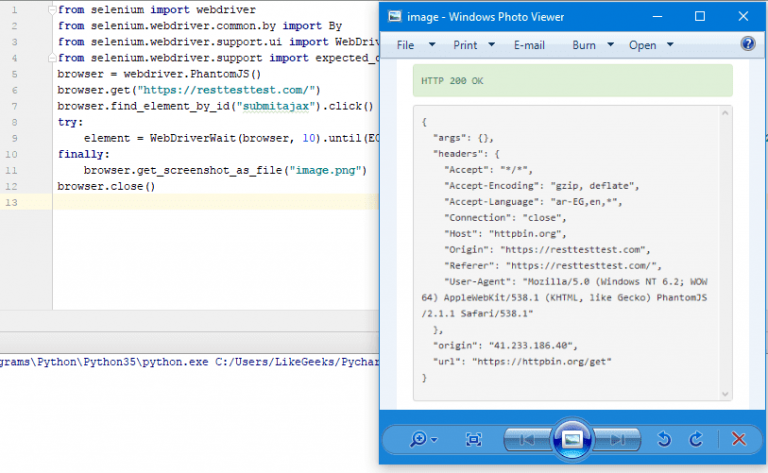Viewport: 768px width, 473px height.
Task: Click the "Referer" header line in the image
Action: [x=552, y=266]
